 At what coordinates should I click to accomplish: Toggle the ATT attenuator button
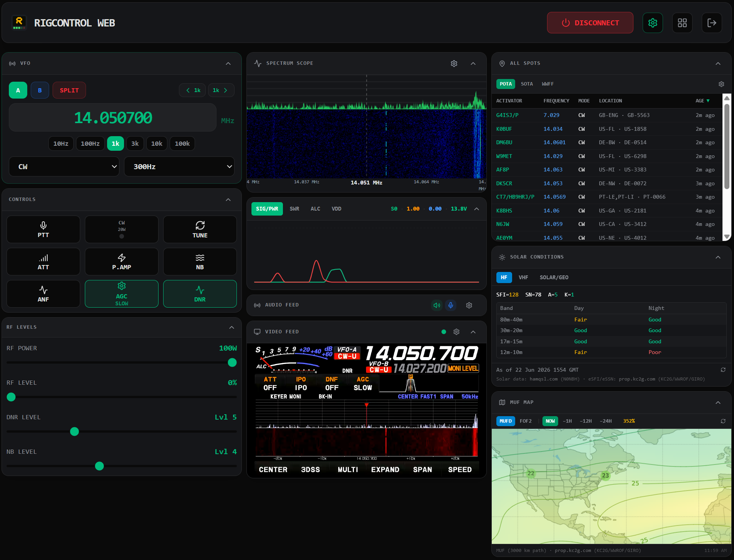(x=43, y=262)
